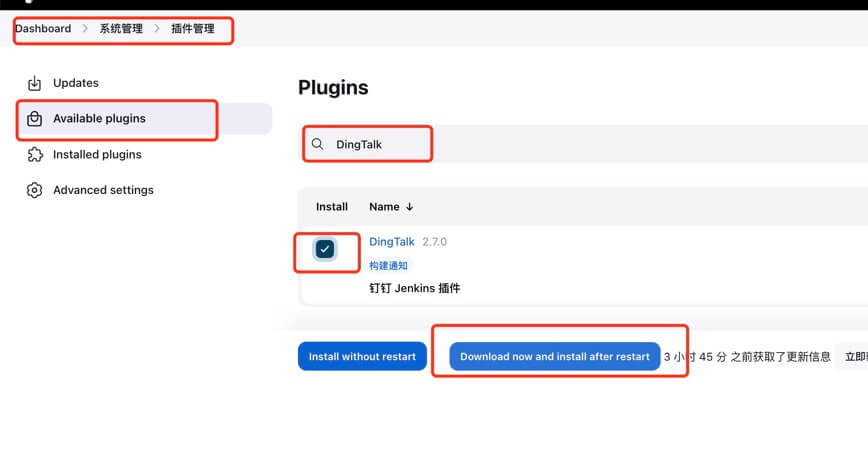Screen dimensions: 868x462
Task: Open Advanced settings label in sidebar
Action: (103, 190)
